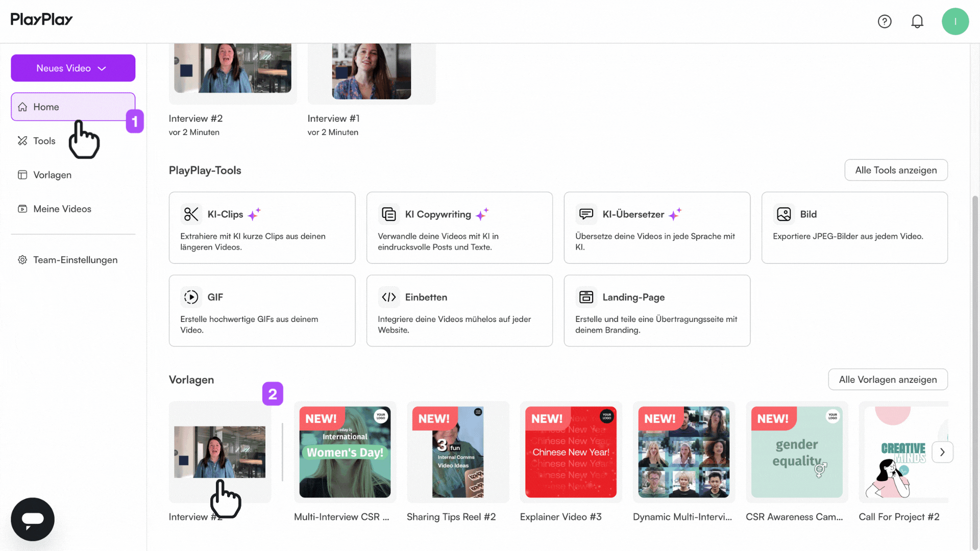
Task: Go to Tools in the sidebar
Action: pos(44,141)
